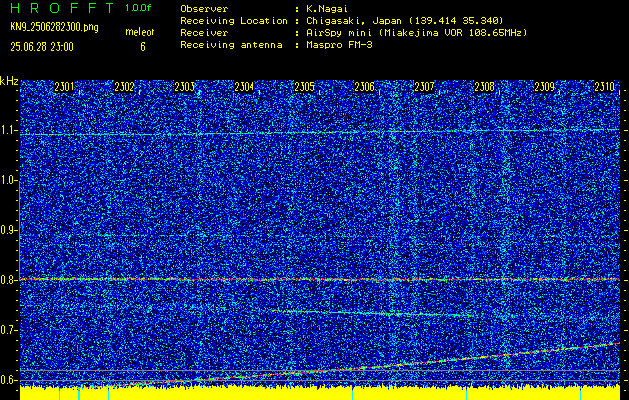
Task: Click the 2310 time marker
Action: click(605, 87)
